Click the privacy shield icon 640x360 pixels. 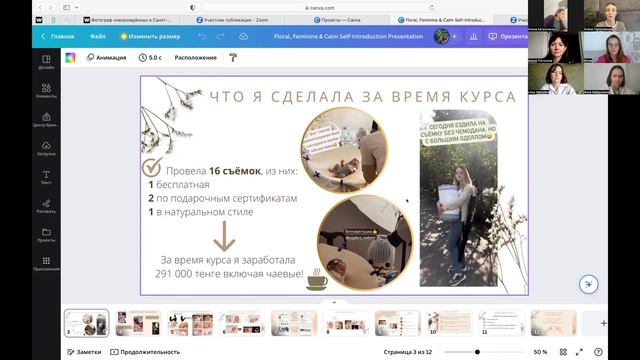[x=192, y=8]
